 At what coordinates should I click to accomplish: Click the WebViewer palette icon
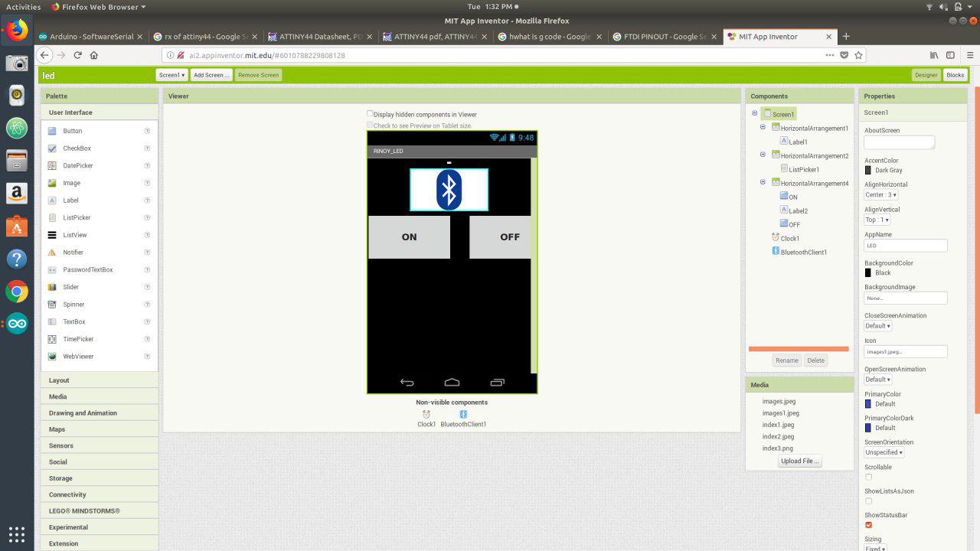coord(52,357)
